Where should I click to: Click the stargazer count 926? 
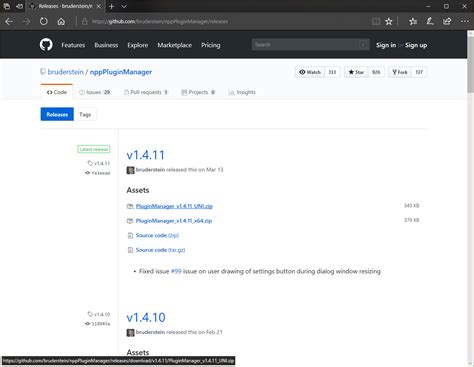click(376, 72)
